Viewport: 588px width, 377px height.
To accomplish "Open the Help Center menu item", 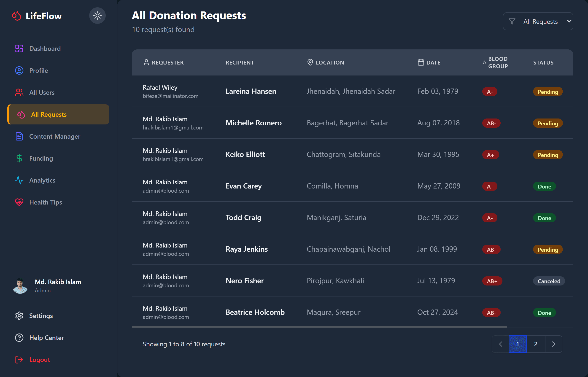I will point(46,338).
